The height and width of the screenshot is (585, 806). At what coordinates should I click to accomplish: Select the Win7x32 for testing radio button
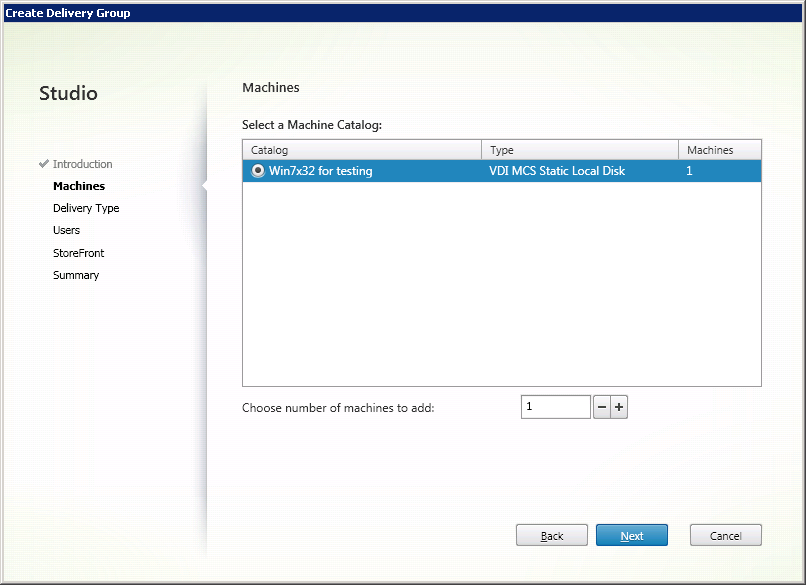click(x=258, y=171)
